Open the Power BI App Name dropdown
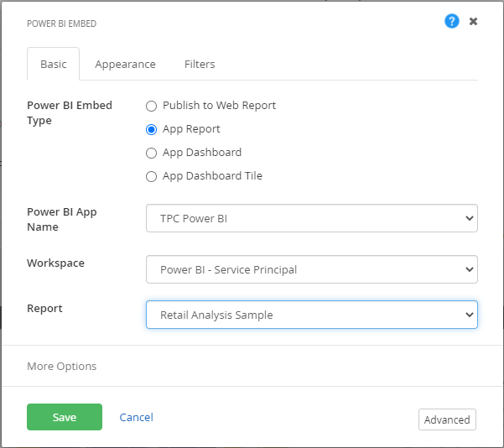504x448 pixels. pyautogui.click(x=312, y=218)
